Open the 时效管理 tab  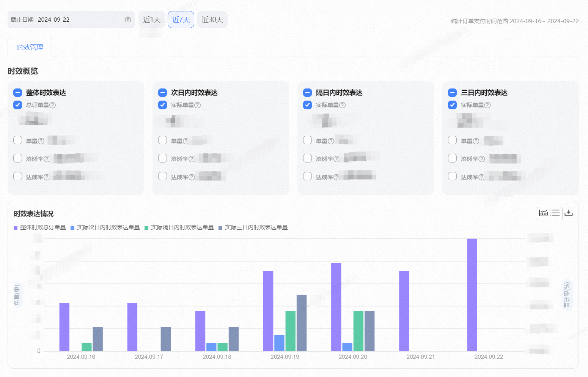[30, 47]
